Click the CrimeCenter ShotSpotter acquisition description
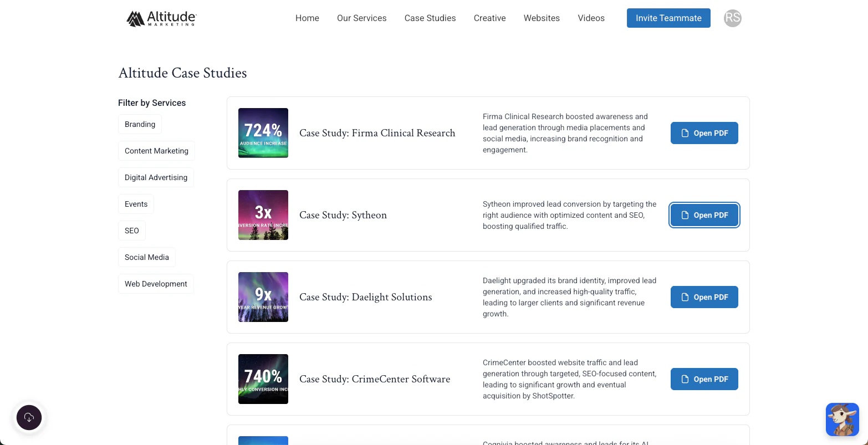Screen dimensions: 868x445 pyautogui.click(x=570, y=379)
